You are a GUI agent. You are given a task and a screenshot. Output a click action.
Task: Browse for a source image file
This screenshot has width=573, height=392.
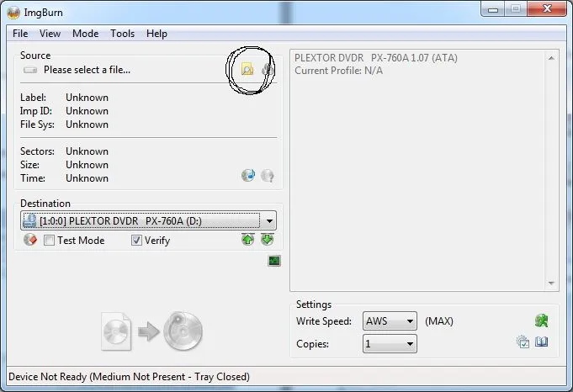(x=247, y=69)
